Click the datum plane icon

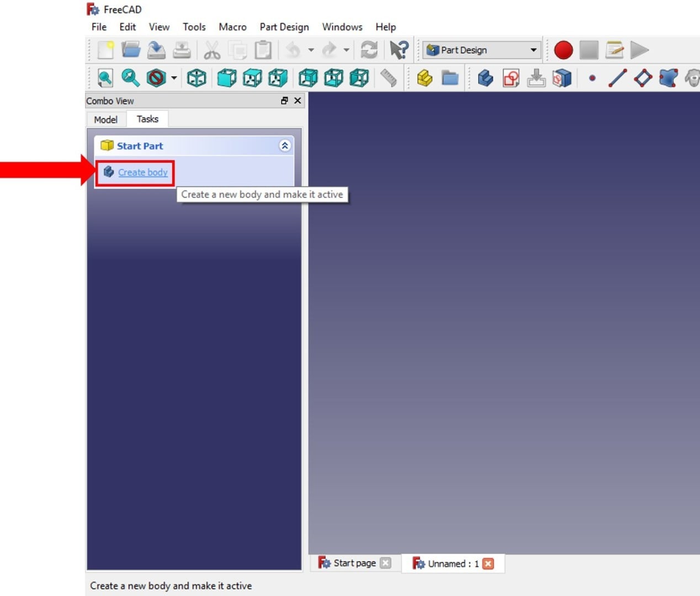pos(643,78)
